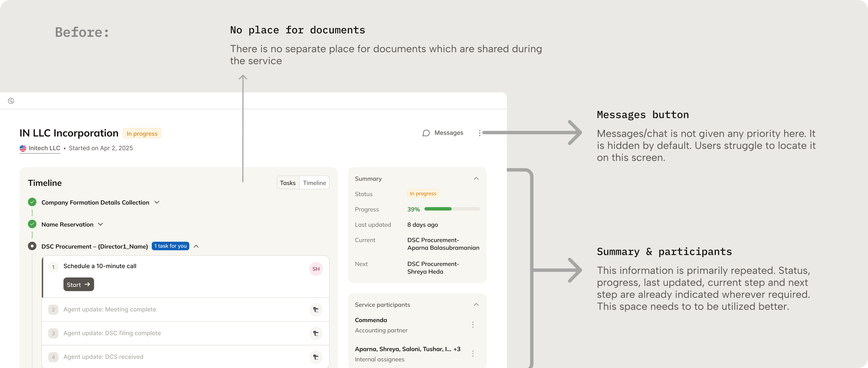Click the '1 task for you' badge

(x=170, y=246)
